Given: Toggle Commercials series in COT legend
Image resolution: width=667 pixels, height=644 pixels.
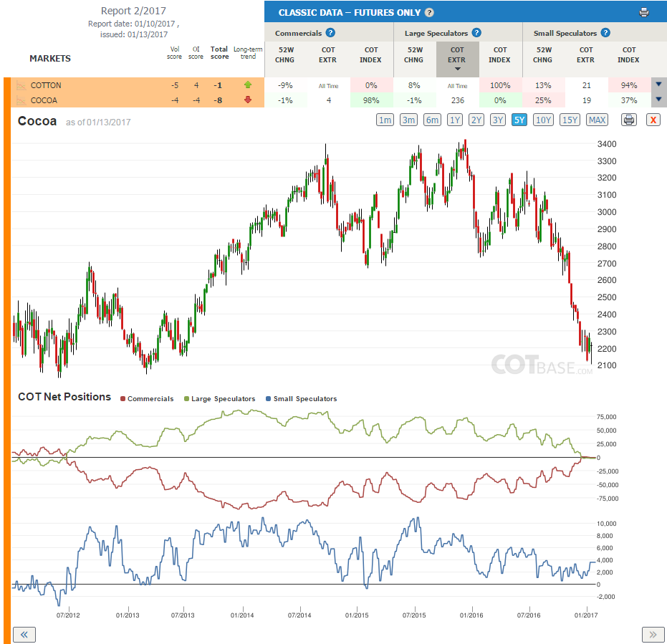Looking at the screenshot, I should pyautogui.click(x=147, y=399).
